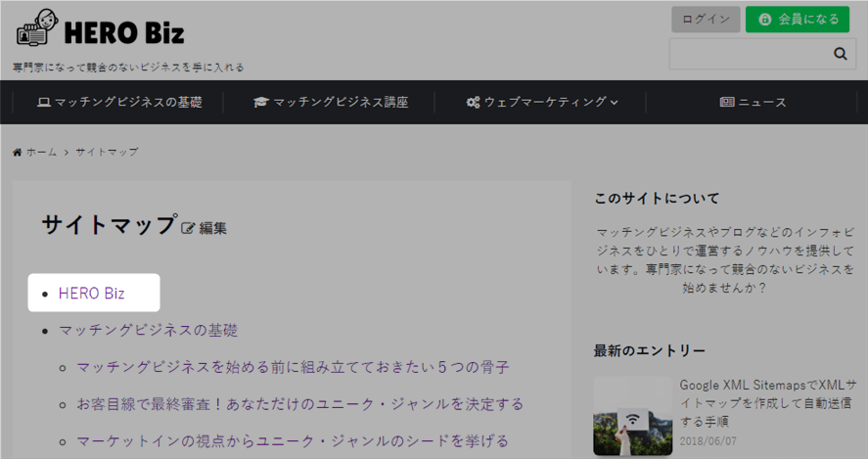Viewport: 868px width, 459px height.
Task: Click the tagline 専門家になって競合のないビジネスを手に入れる
Action: [128, 68]
